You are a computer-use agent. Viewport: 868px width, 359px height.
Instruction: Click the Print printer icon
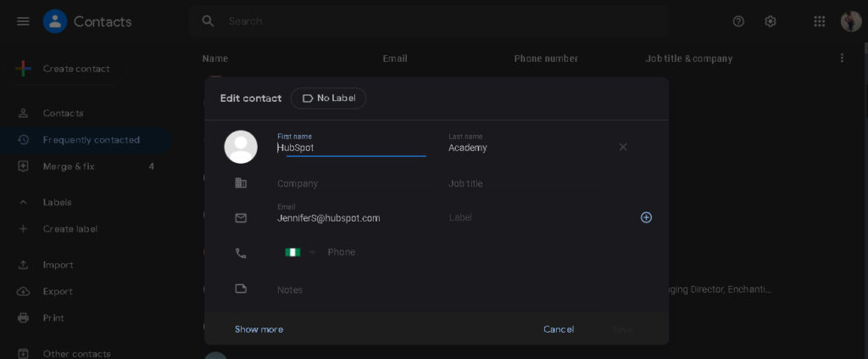coord(23,318)
